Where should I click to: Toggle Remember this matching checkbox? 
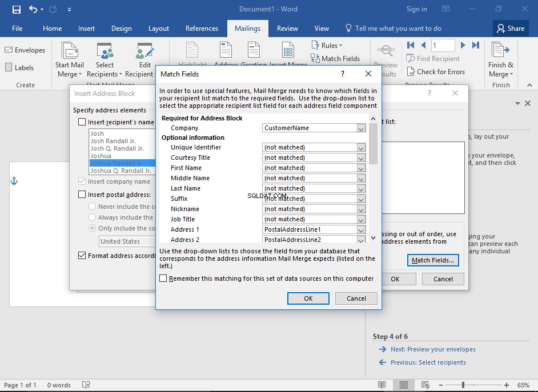pyautogui.click(x=163, y=278)
